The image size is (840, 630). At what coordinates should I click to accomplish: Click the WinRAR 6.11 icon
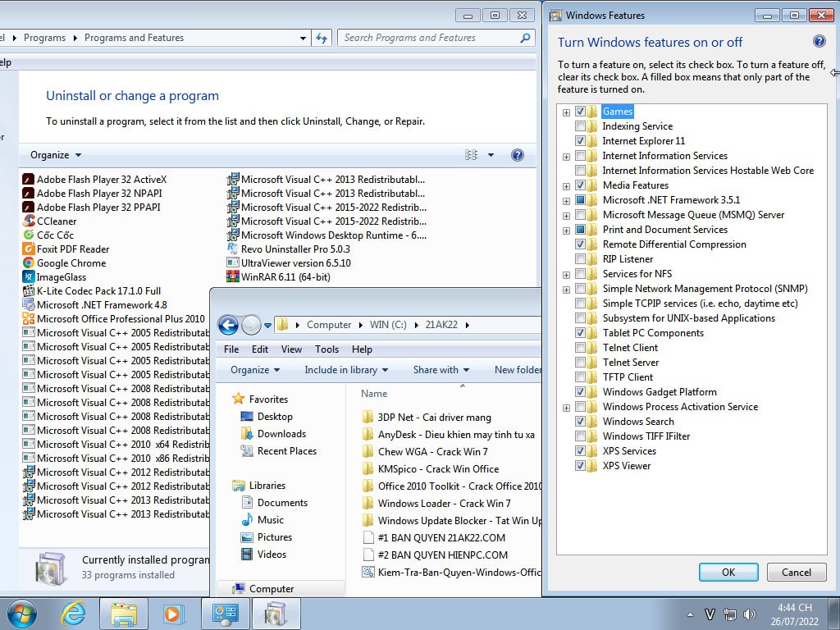click(x=232, y=277)
